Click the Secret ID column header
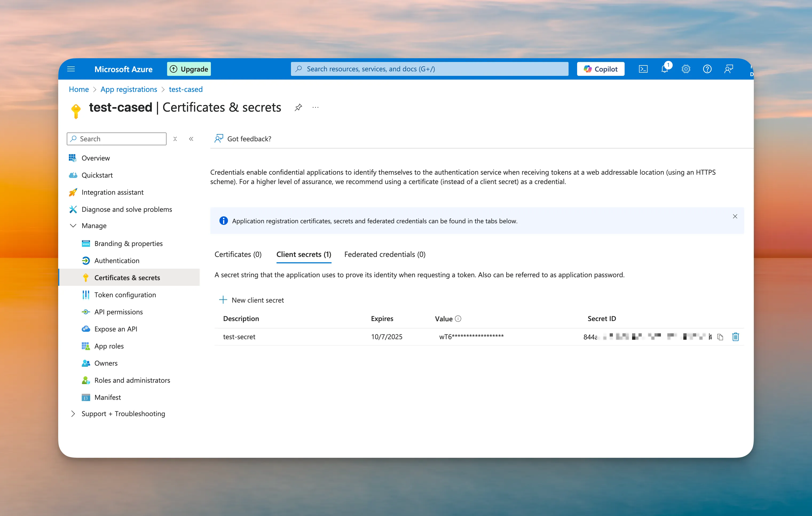Screen dimensions: 812x516 (602, 318)
